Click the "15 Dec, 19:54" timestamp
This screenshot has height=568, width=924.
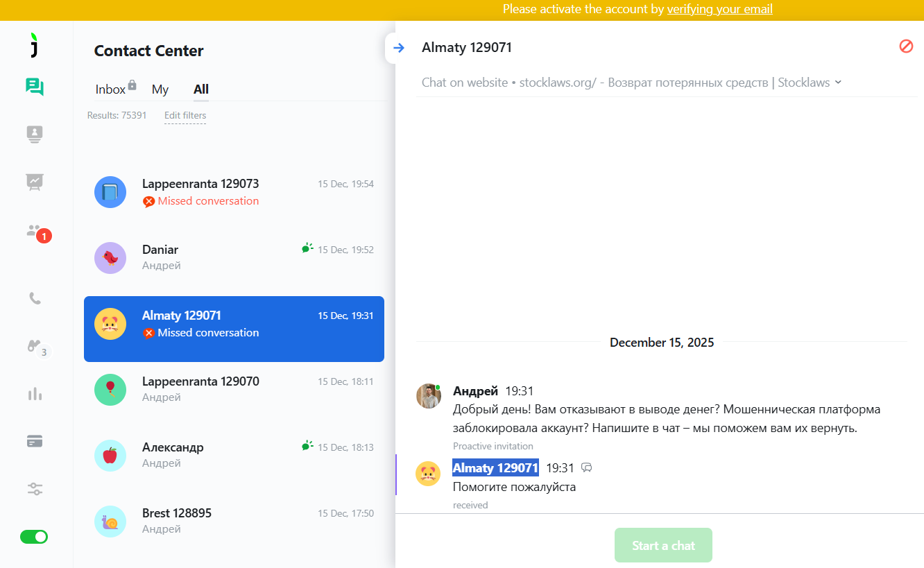point(345,184)
